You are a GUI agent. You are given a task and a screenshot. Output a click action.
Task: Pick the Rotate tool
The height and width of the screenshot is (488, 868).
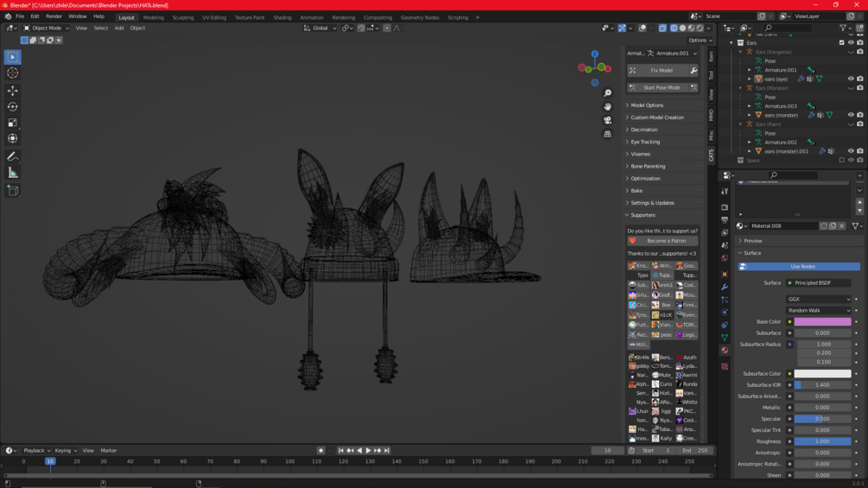pyautogui.click(x=12, y=107)
